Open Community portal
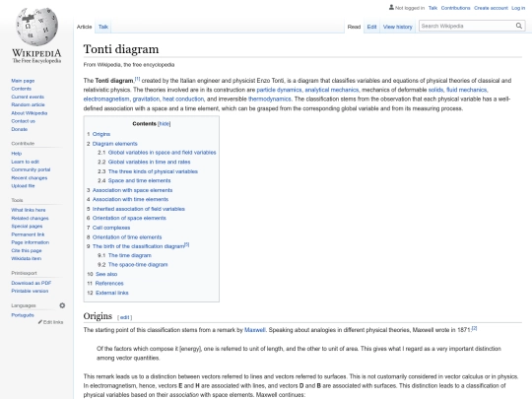532x399 pixels. [x=31, y=169]
